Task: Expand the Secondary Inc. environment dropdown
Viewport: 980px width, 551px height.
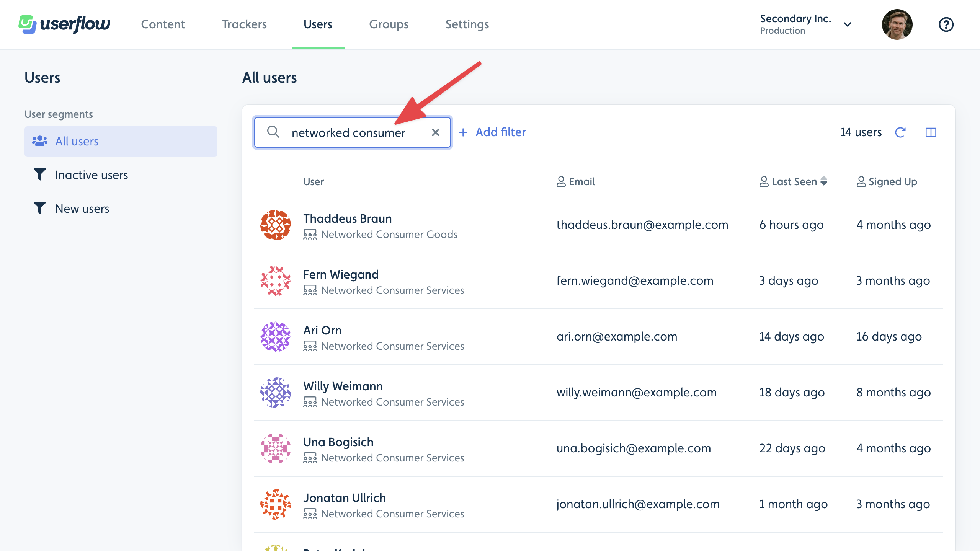Action: point(848,24)
